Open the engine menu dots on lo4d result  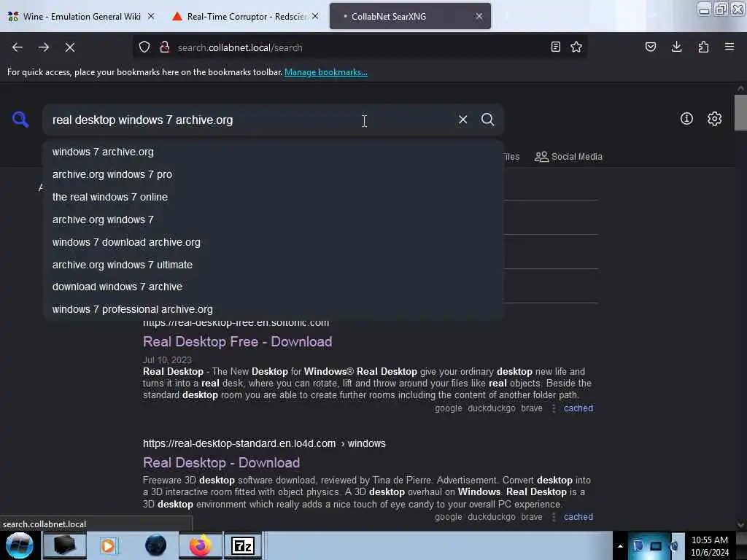tap(553, 517)
